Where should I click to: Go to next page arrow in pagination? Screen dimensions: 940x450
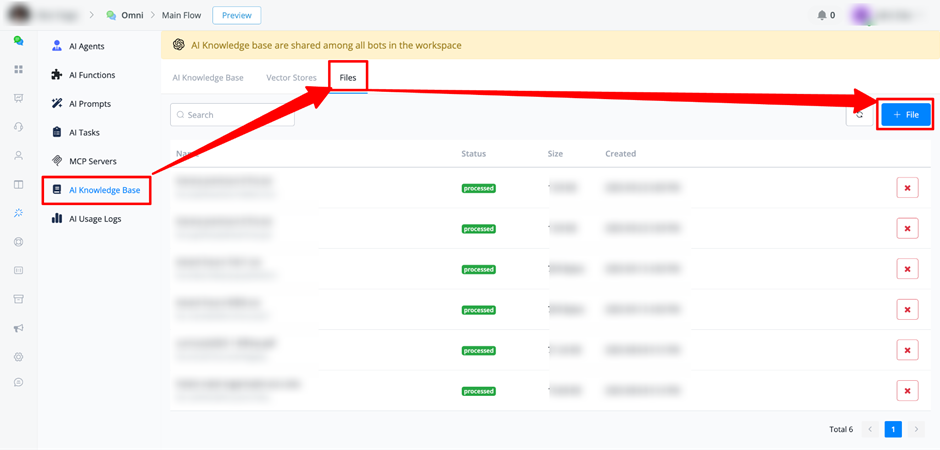[x=916, y=429]
